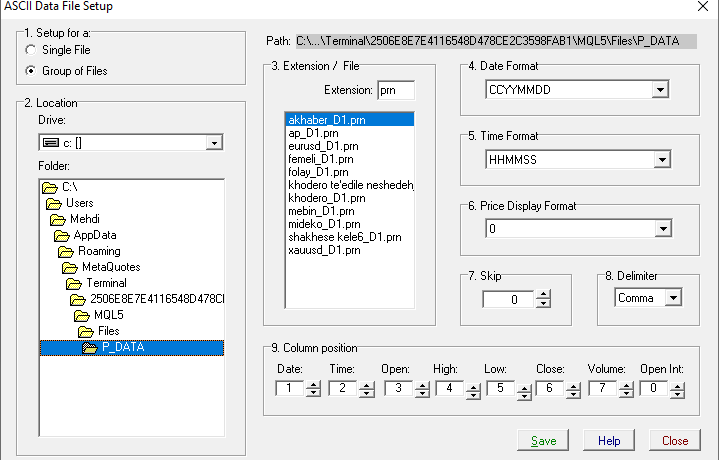719x460 pixels.
Task: Increase the Open column position
Action: click(422, 385)
